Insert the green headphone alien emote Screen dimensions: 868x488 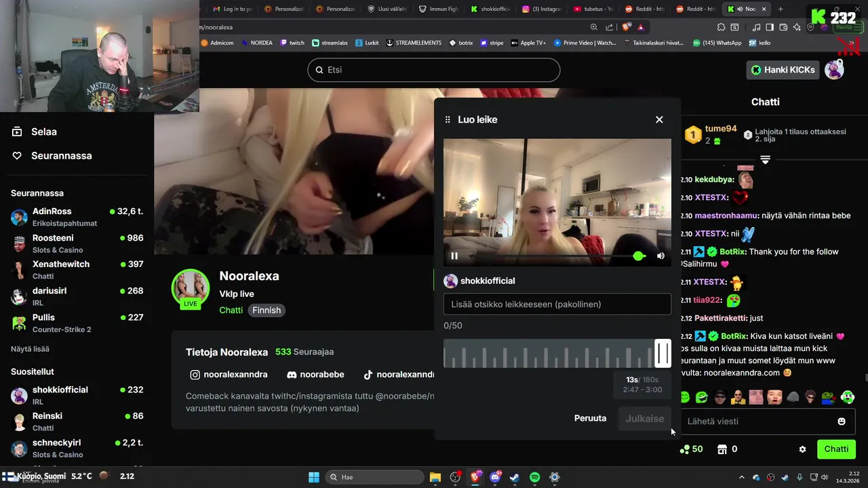point(848,397)
